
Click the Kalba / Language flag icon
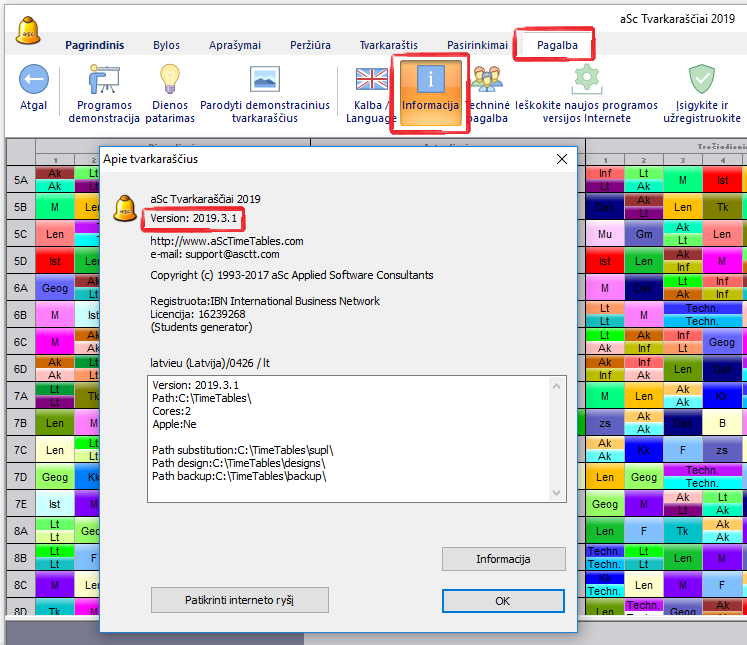371,80
